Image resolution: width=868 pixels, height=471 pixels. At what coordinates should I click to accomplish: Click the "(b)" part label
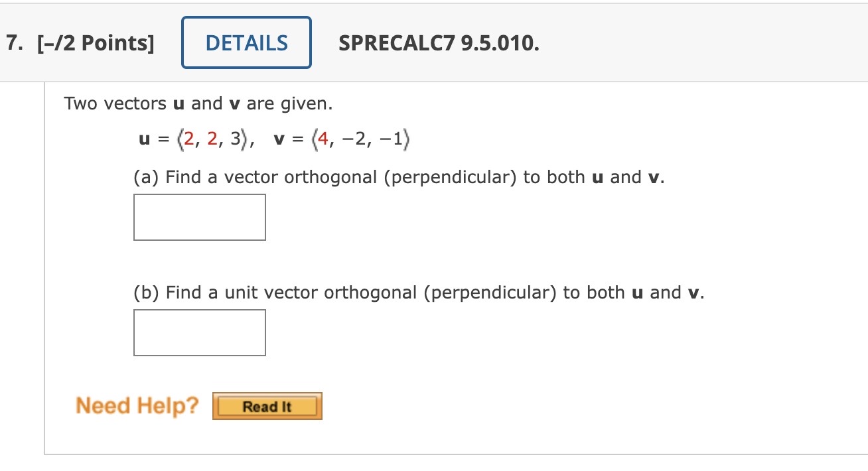coord(146,293)
